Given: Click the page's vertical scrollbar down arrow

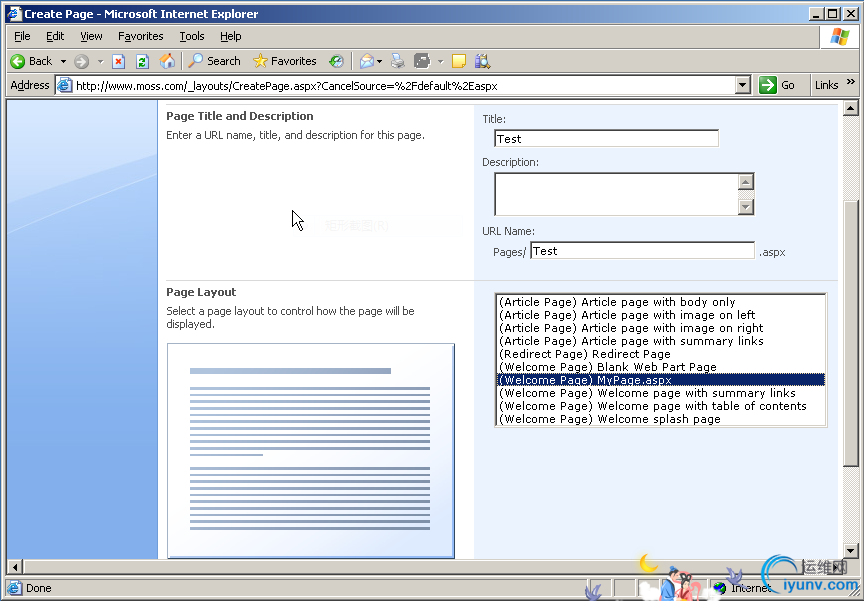Looking at the screenshot, I should click(x=851, y=551).
